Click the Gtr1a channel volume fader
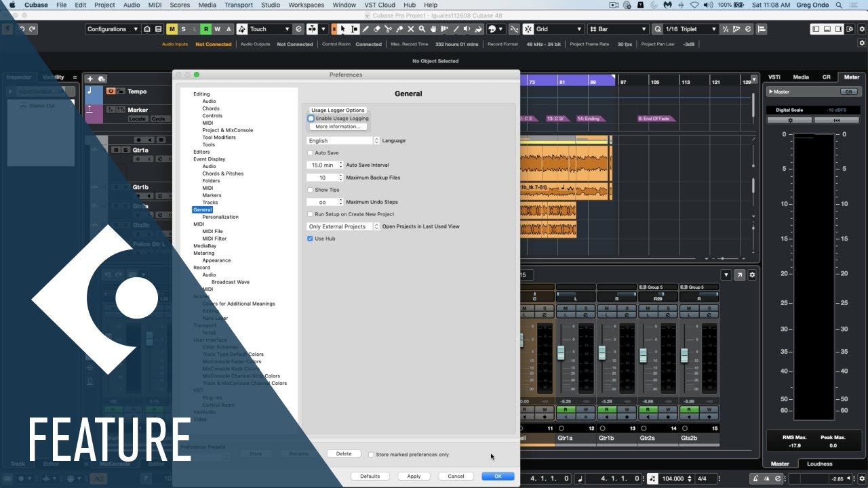The width and height of the screenshot is (868, 488). [x=561, y=352]
